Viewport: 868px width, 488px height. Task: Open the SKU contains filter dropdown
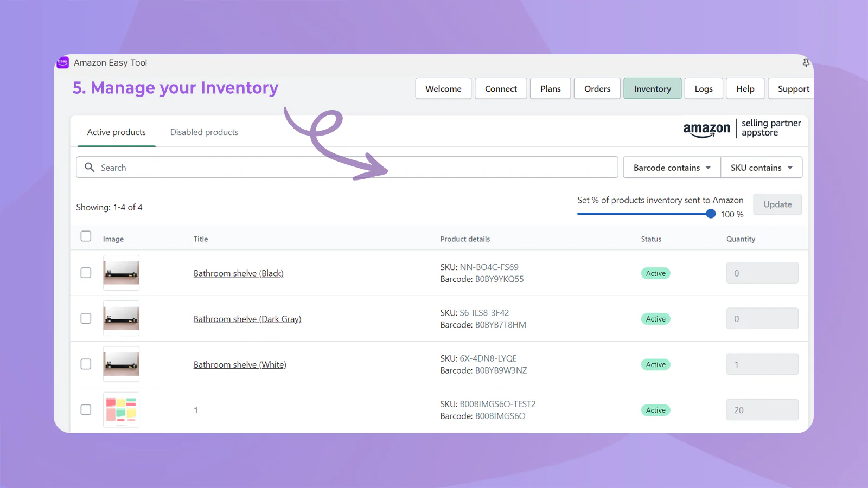tap(761, 168)
